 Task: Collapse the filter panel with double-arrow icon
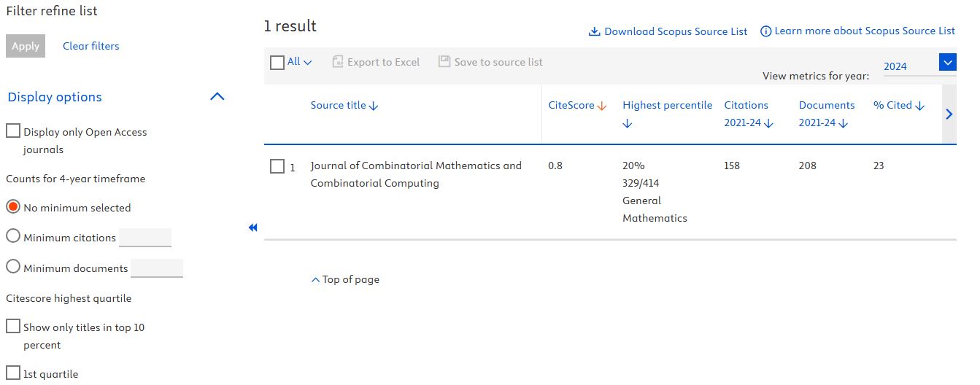253,228
